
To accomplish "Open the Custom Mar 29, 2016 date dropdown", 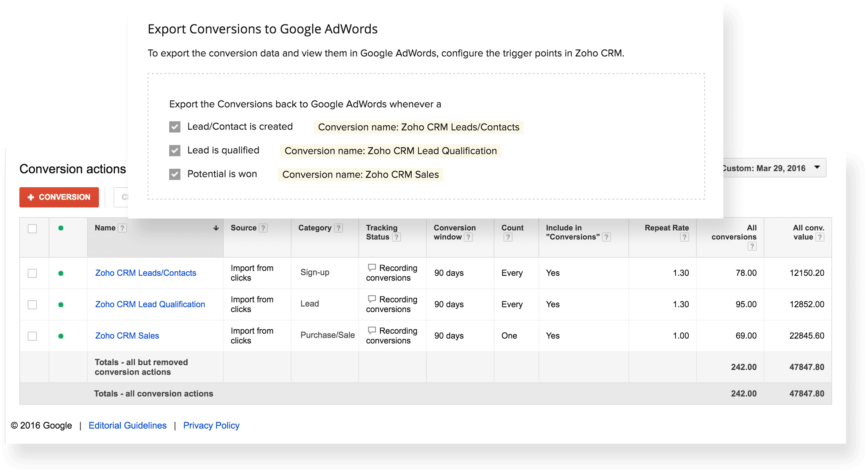I will (774, 168).
